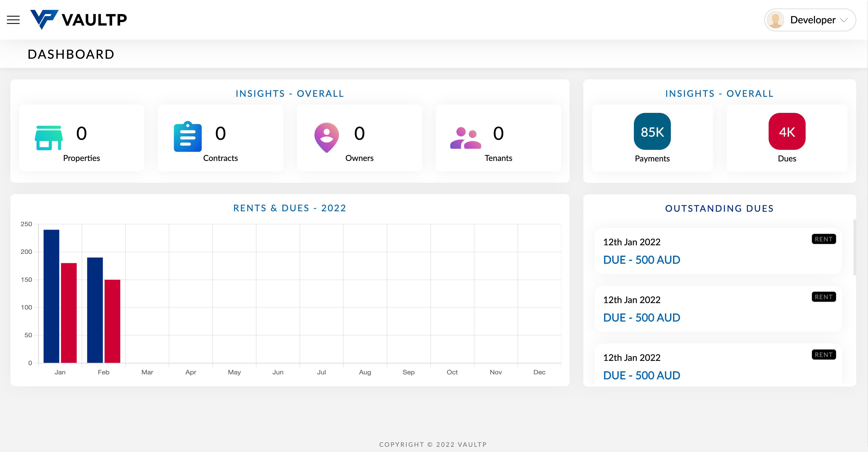Open the Dues label
The height and width of the screenshot is (452, 868).
pos(787,158)
